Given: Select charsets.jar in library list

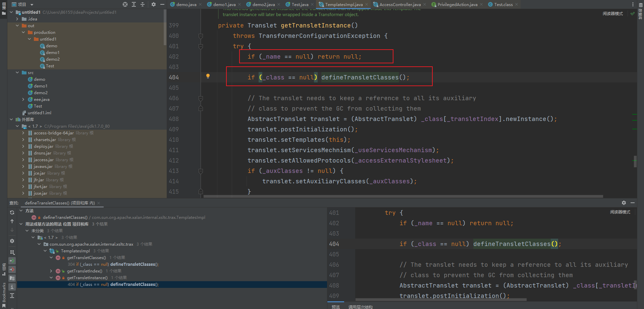Looking at the screenshot, I should pyautogui.click(x=45, y=139).
